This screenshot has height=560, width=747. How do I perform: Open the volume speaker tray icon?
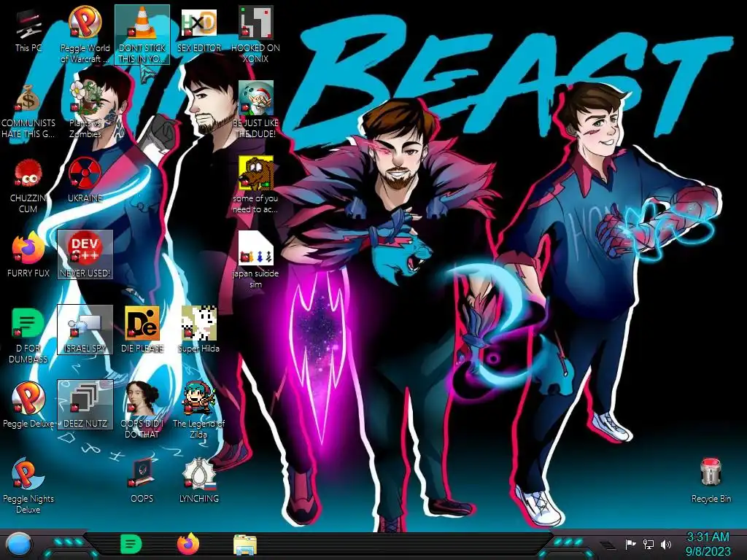click(x=666, y=544)
